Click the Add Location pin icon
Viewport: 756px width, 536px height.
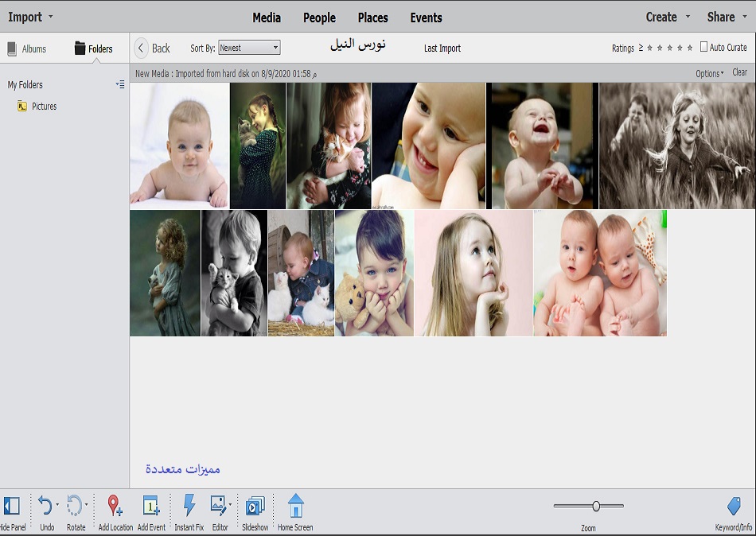115,506
